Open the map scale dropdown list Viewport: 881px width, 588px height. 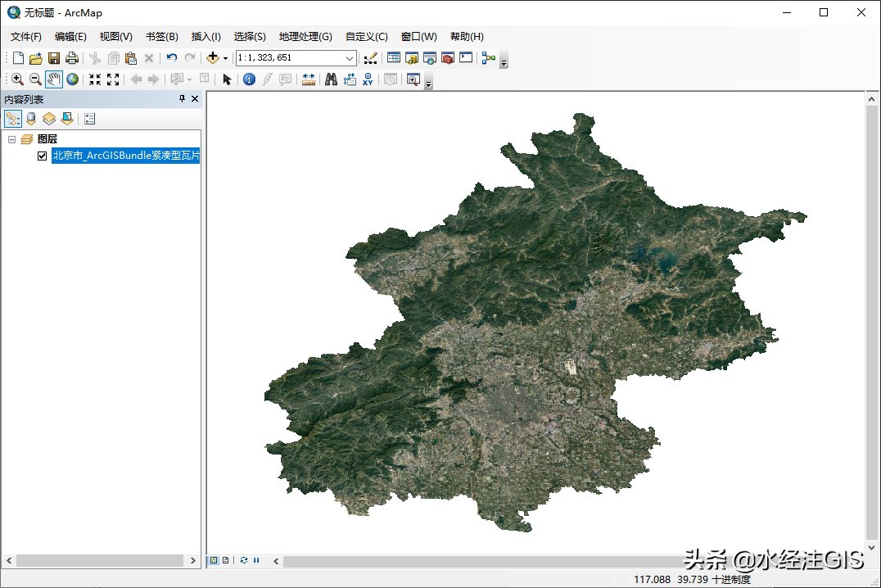[x=349, y=57]
